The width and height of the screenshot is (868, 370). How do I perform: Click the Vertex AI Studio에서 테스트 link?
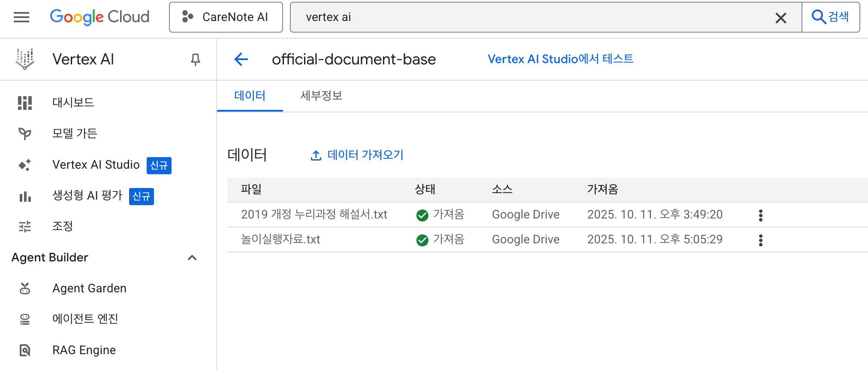click(561, 59)
